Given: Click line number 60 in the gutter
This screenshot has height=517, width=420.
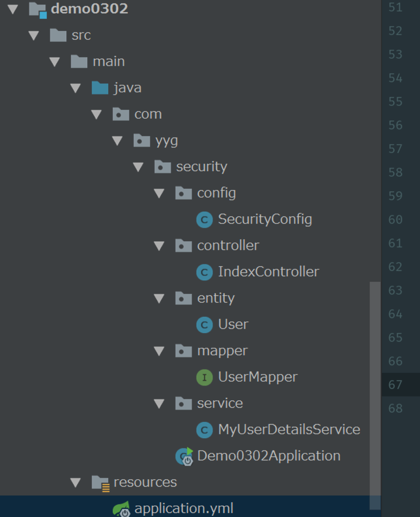Looking at the screenshot, I should [x=395, y=220].
